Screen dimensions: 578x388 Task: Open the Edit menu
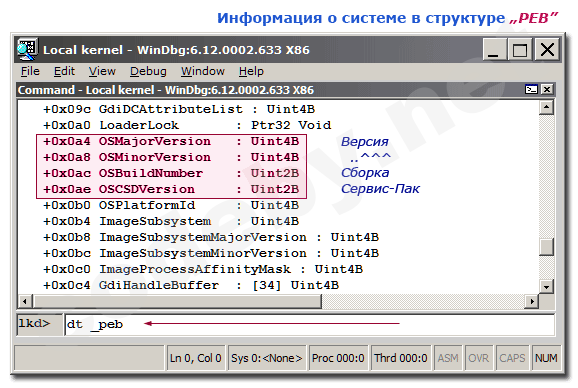[64, 71]
